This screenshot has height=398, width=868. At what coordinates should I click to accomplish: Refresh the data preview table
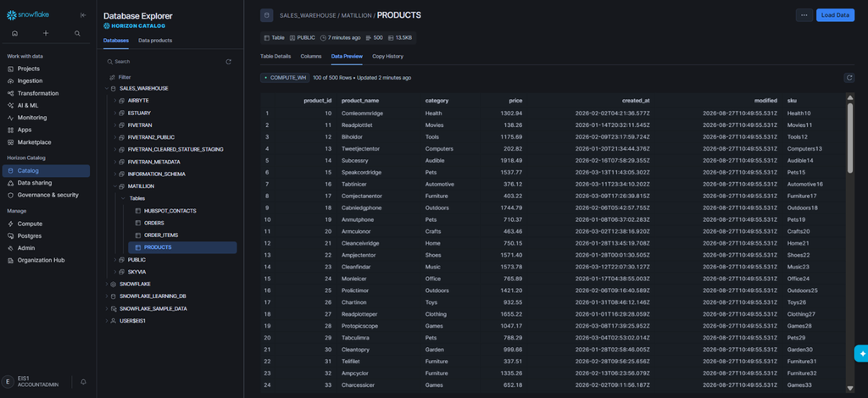tap(849, 78)
